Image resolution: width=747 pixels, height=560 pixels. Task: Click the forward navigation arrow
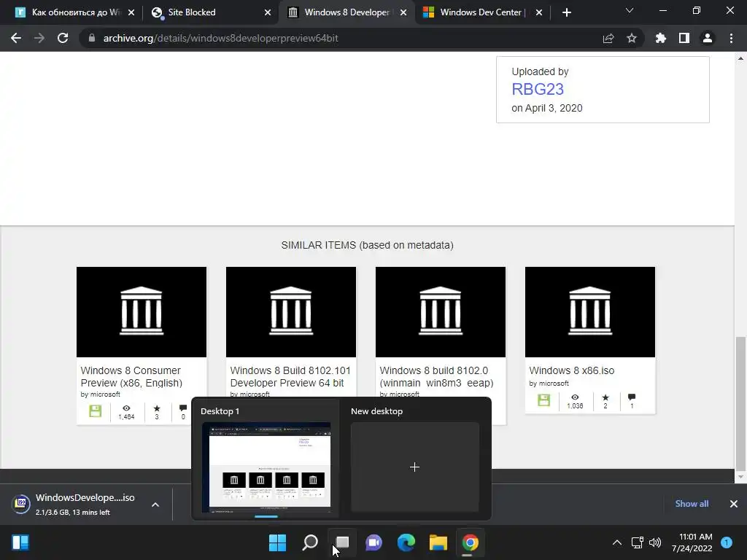coord(39,38)
